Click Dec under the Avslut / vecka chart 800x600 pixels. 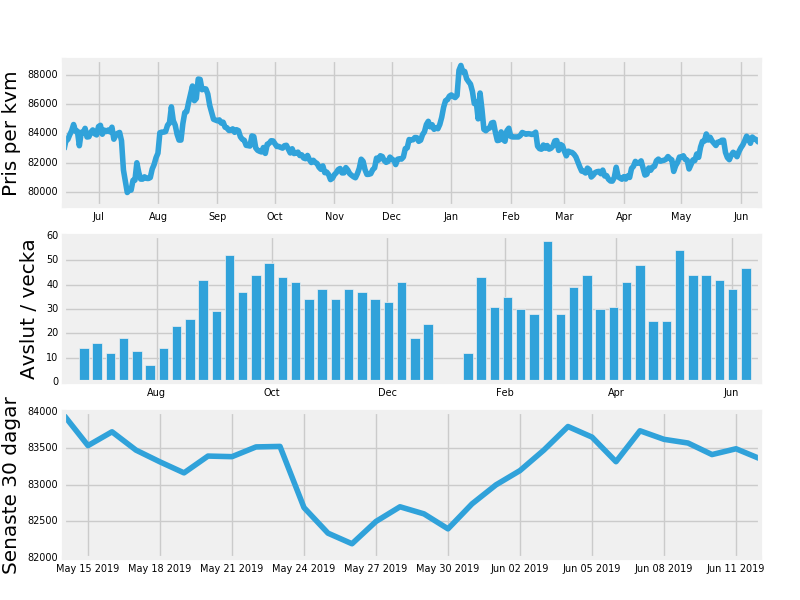point(387,392)
